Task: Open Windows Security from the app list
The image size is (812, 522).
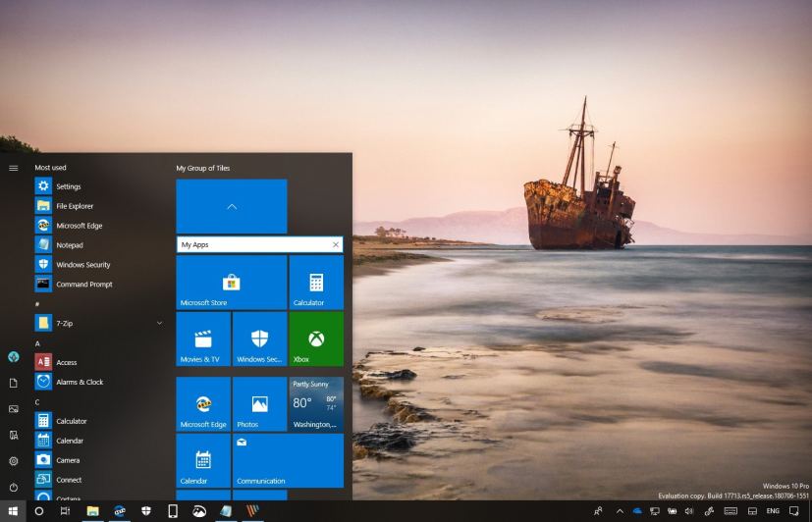Action: point(98,264)
